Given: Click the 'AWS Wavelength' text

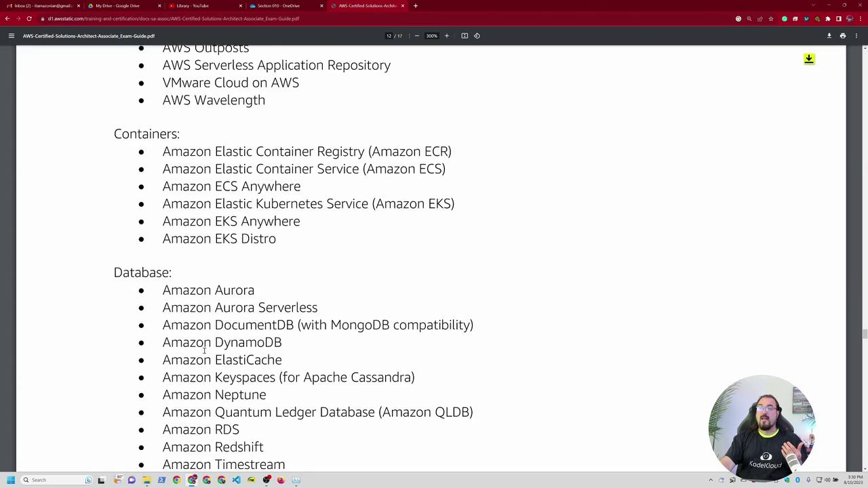Looking at the screenshot, I should pyautogui.click(x=214, y=100).
